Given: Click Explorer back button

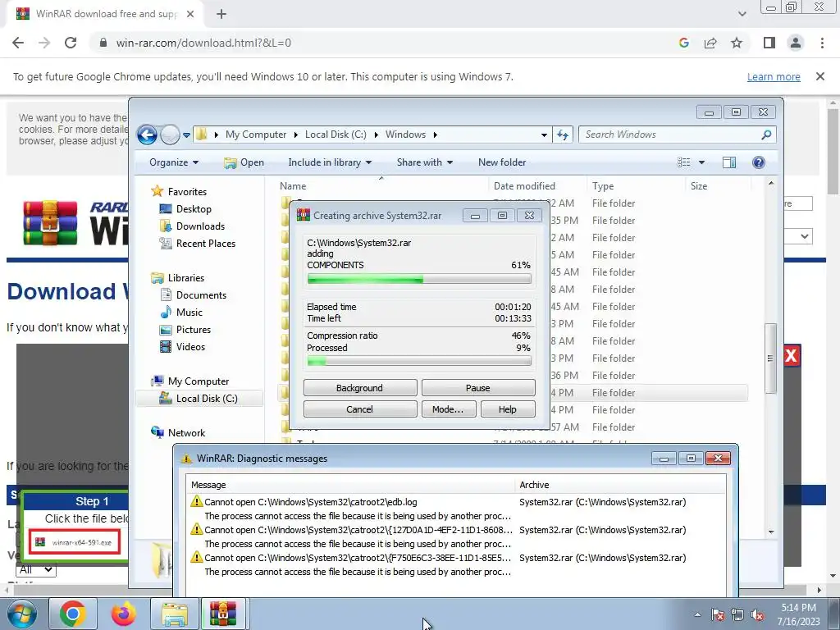Looking at the screenshot, I should (148, 135).
